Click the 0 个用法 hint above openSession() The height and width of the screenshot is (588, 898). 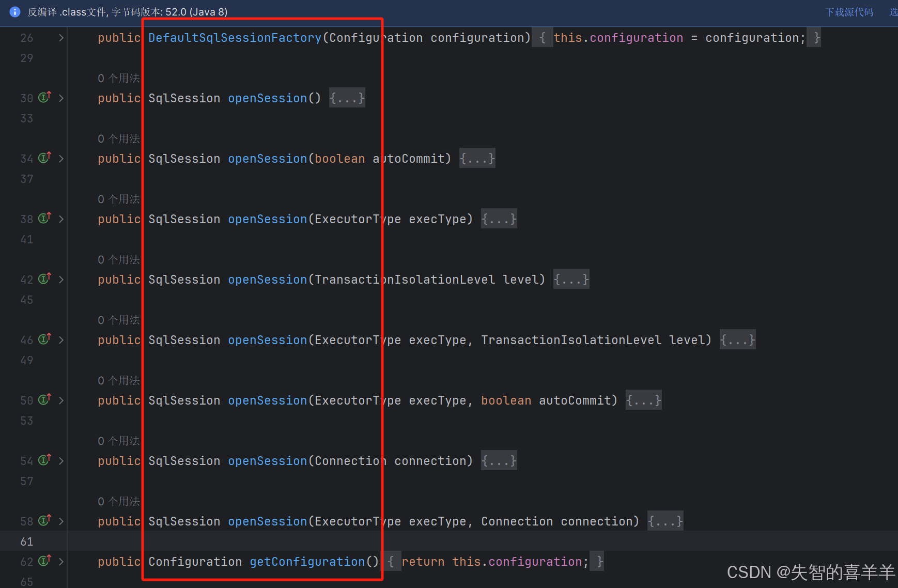(x=118, y=78)
